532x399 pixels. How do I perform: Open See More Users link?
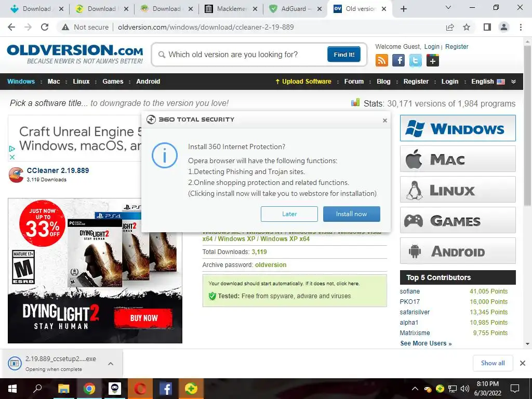(426, 343)
